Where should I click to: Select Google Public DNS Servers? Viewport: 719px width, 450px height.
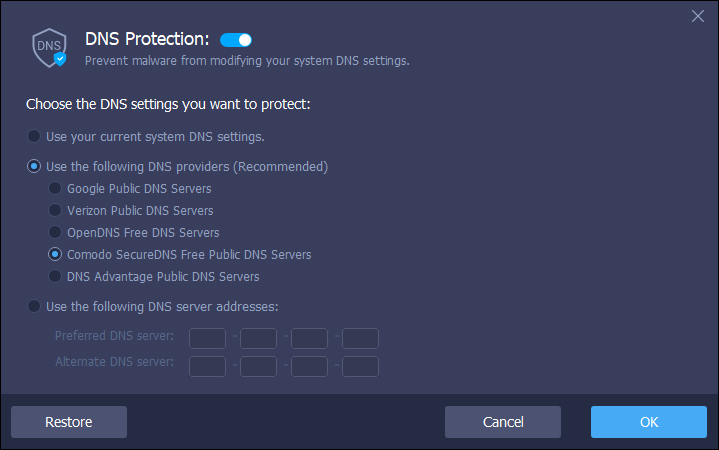coord(56,188)
